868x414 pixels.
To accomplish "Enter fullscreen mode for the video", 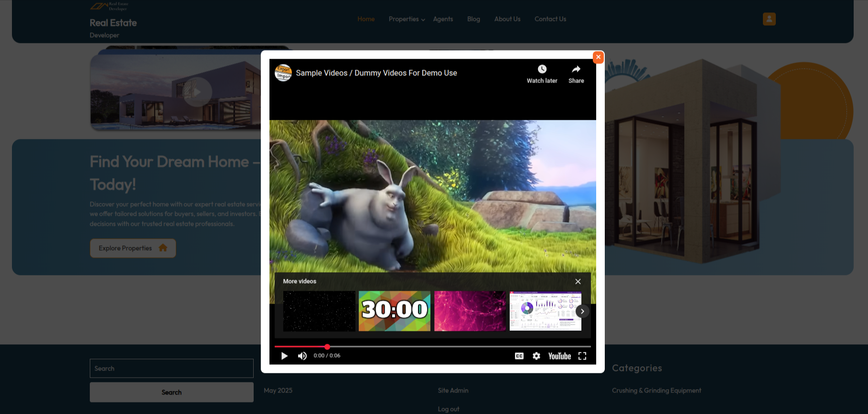I will point(582,356).
